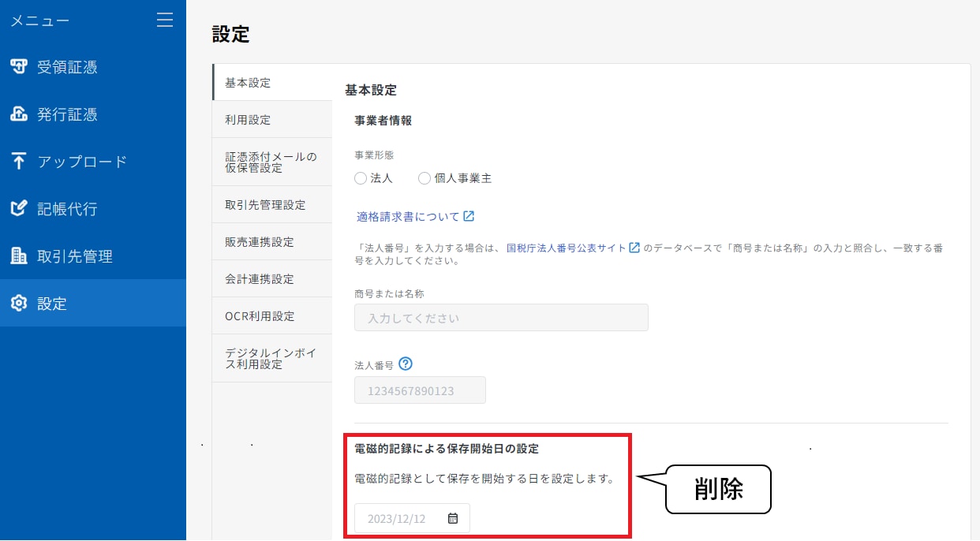Open calendar picker icon in date field
Image resolution: width=980 pixels, height=541 pixels.
coord(453,518)
